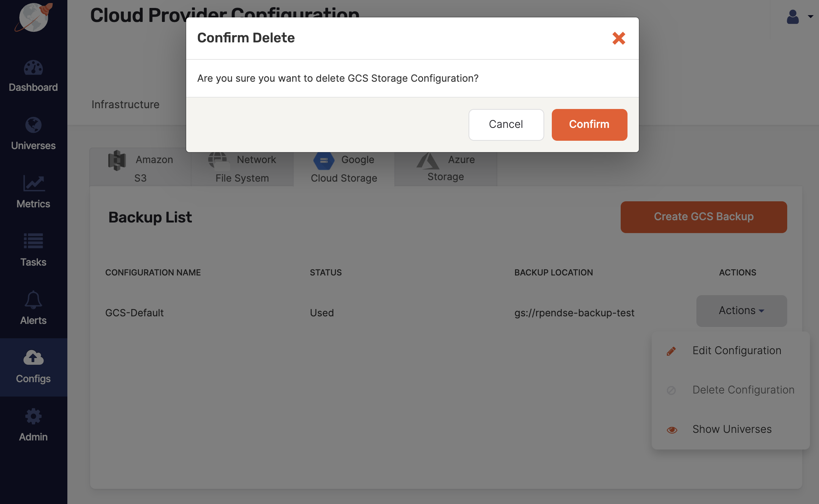
Task: Dismiss the dialog with the X button
Action: coord(618,38)
